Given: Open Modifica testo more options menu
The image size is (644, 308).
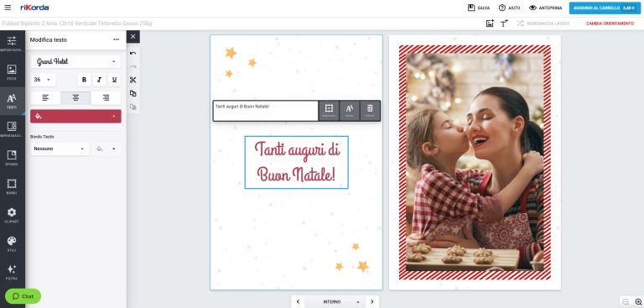Looking at the screenshot, I should pos(117,39).
